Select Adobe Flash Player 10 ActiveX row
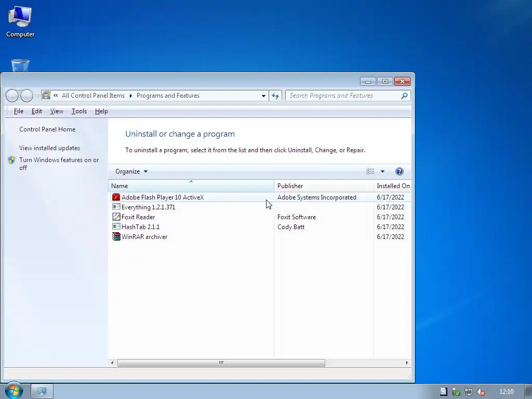This screenshot has height=399, width=532. tap(260, 197)
